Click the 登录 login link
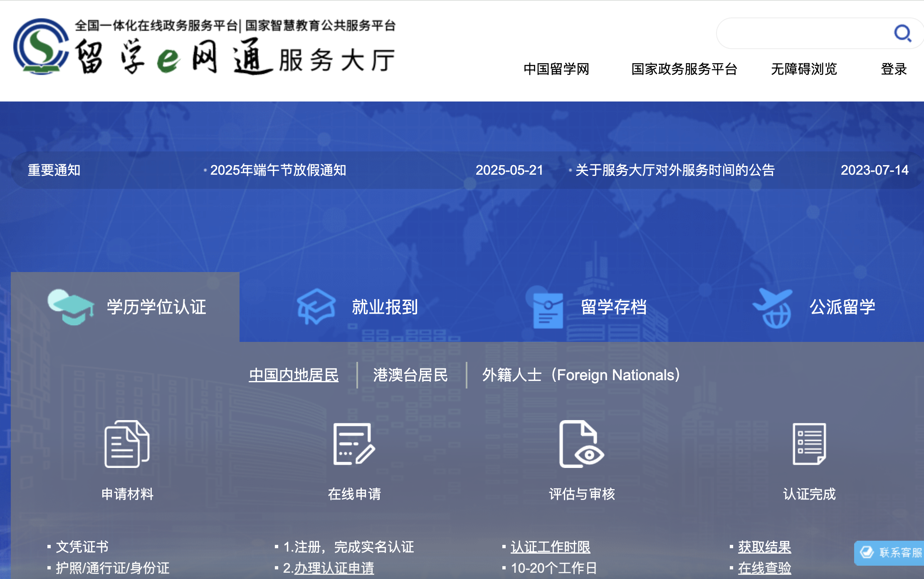Viewport: 924px width, 579px height. [894, 69]
